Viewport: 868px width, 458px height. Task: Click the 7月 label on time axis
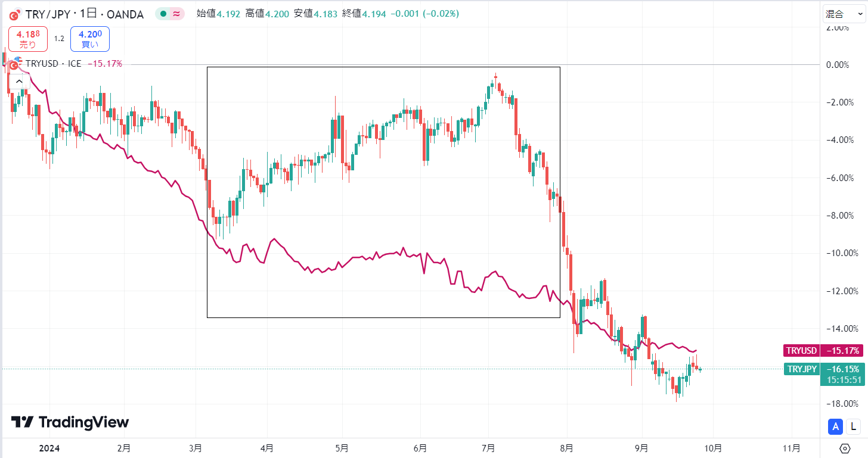tap(488, 448)
